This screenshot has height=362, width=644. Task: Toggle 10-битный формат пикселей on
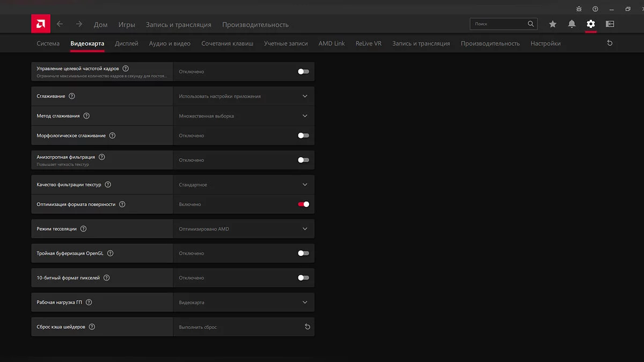[x=304, y=278]
